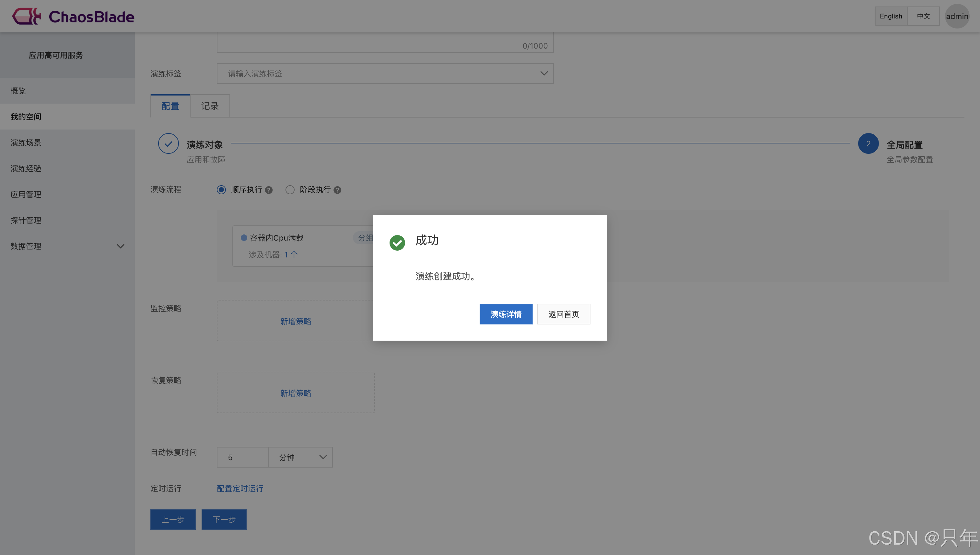Select 顺序执行 radio button
980x555 pixels.
point(221,189)
